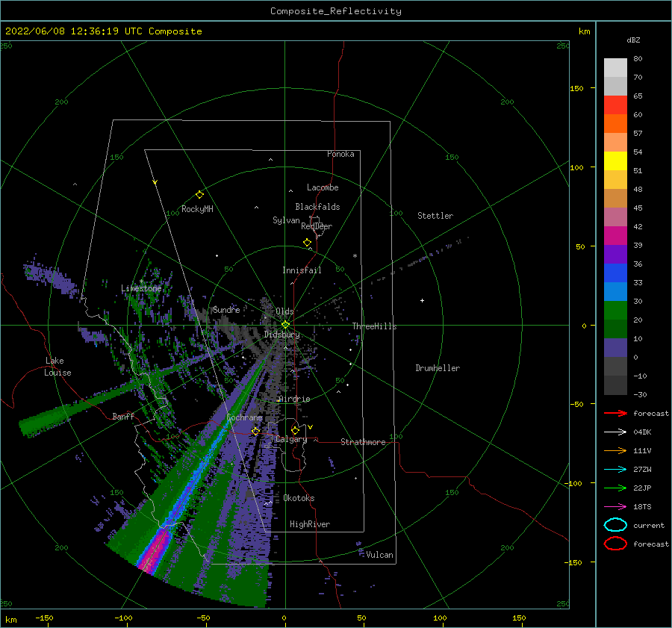This screenshot has height=628, width=672.
Task: Click the Sundre label
Action: [x=226, y=309]
